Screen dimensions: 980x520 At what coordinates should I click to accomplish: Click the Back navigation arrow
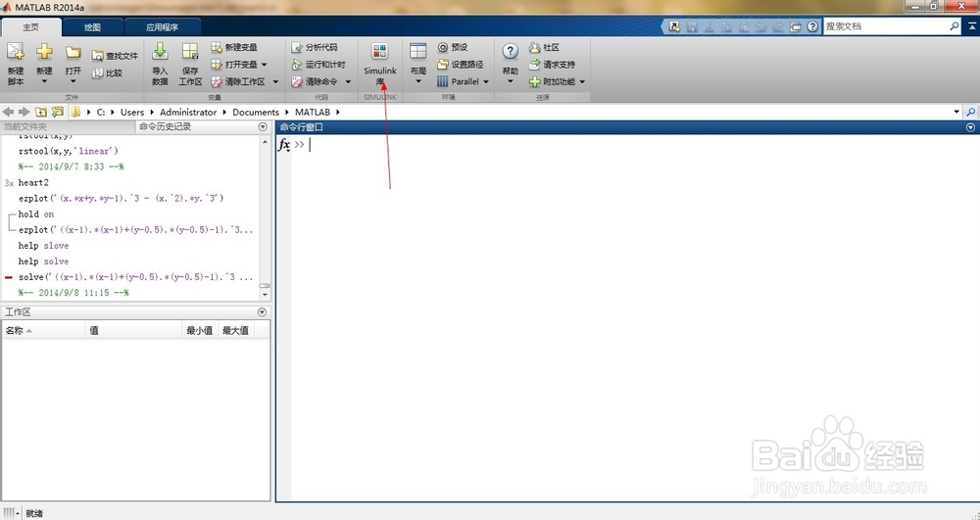click(8, 112)
